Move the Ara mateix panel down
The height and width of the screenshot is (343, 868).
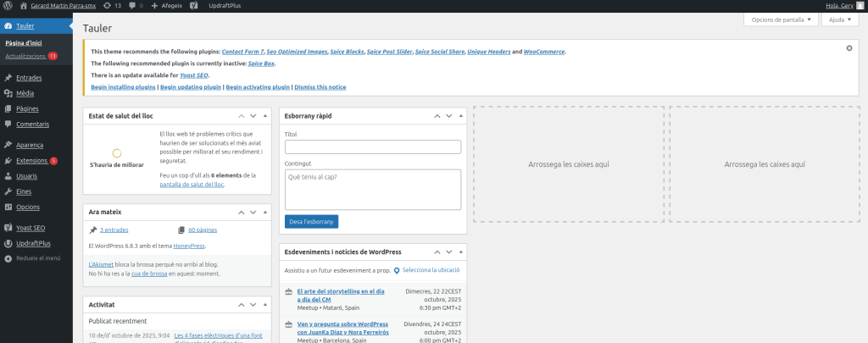253,211
